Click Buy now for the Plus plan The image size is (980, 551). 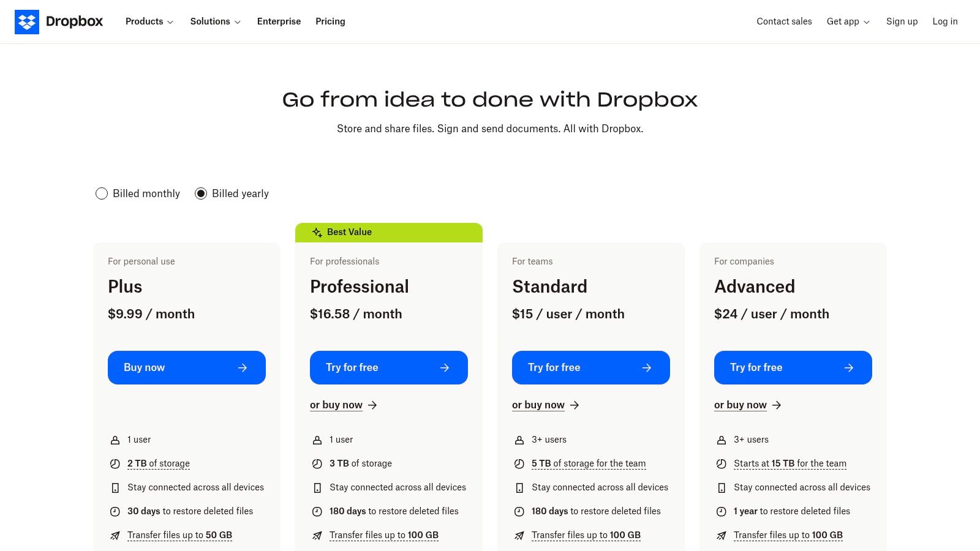(186, 367)
